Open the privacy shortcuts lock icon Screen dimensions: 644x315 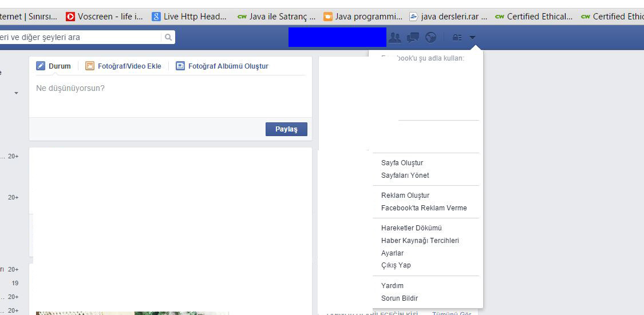(457, 38)
